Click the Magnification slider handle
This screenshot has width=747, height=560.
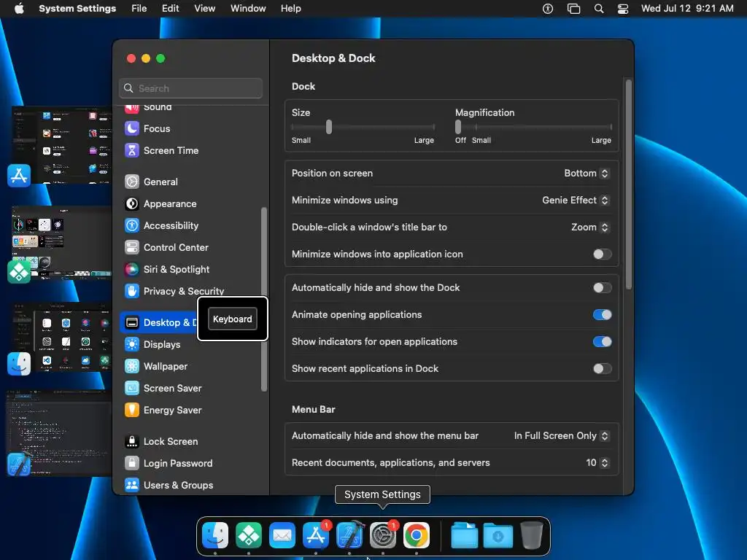458,127
